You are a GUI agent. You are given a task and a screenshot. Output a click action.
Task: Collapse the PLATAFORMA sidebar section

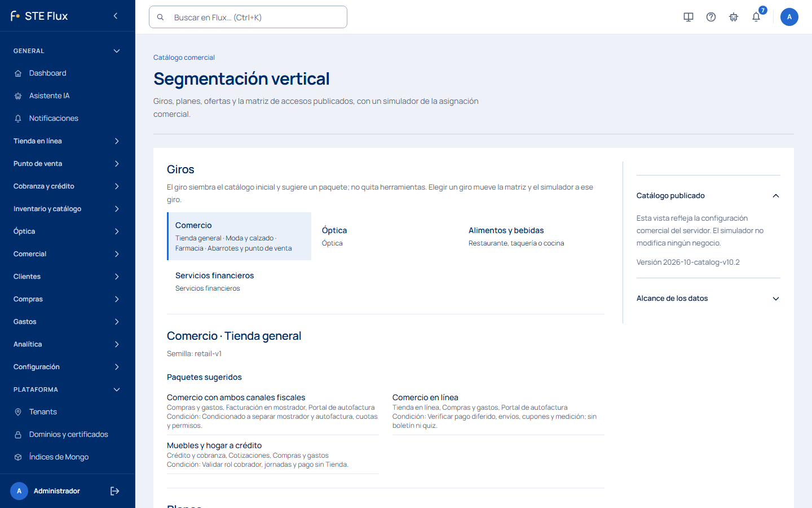coord(68,389)
